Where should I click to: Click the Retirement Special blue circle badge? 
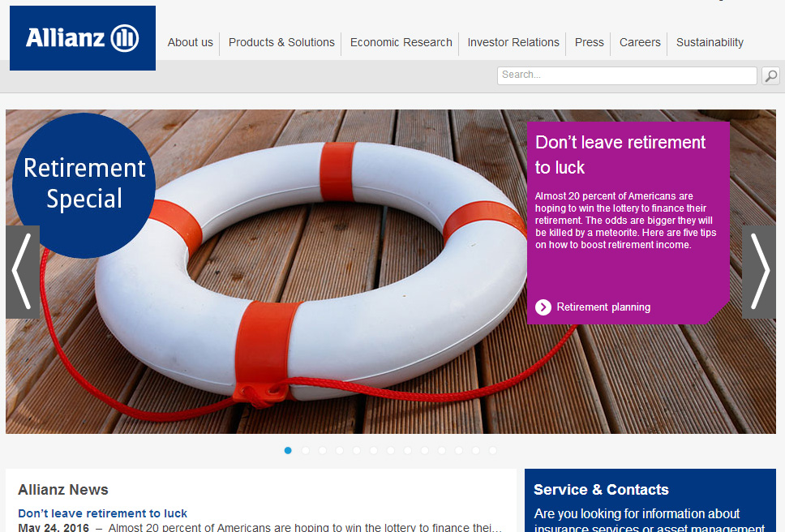84,186
